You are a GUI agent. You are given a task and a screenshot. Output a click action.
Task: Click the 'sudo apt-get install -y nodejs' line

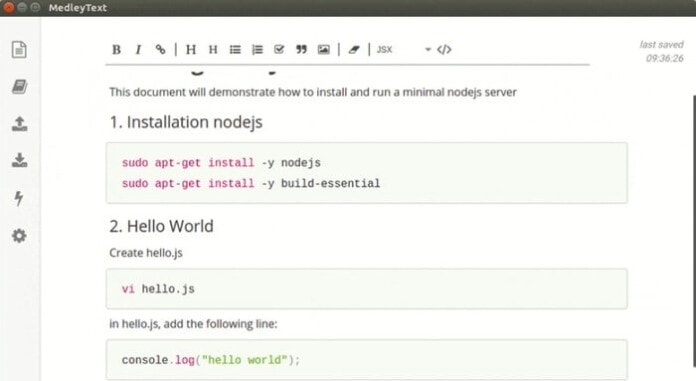click(221, 163)
